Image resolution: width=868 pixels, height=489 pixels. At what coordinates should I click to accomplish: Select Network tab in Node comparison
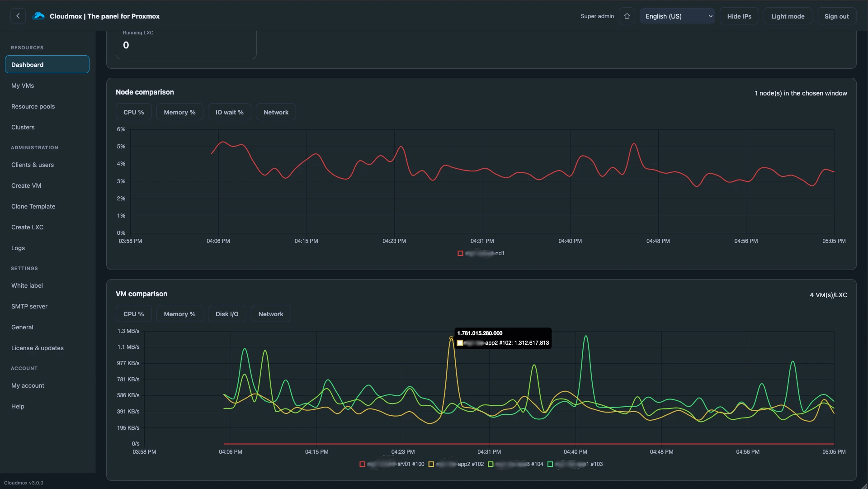[276, 112]
